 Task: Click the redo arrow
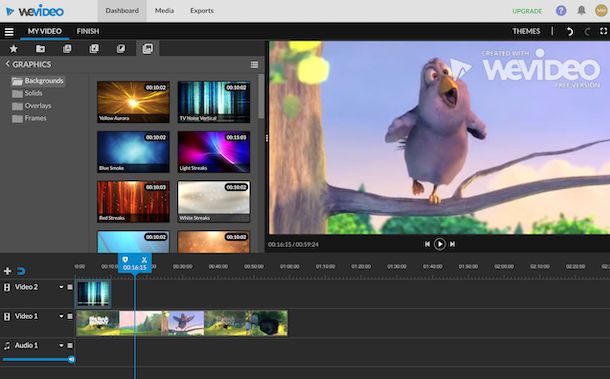[x=587, y=32]
